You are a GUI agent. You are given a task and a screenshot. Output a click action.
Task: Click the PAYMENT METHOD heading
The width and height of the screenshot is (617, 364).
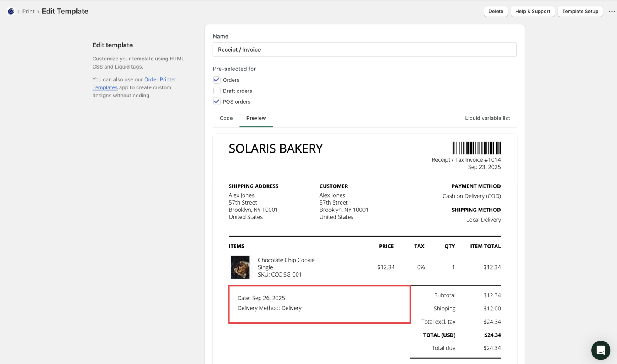coord(476,186)
